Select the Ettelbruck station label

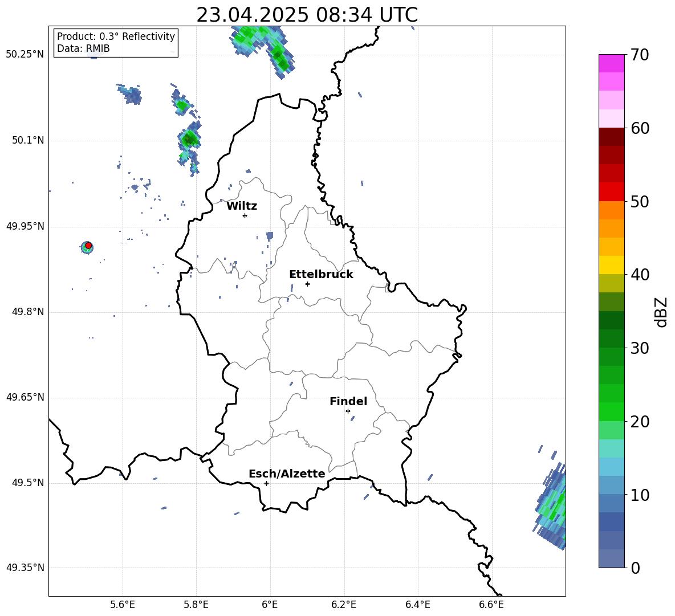pos(321,275)
